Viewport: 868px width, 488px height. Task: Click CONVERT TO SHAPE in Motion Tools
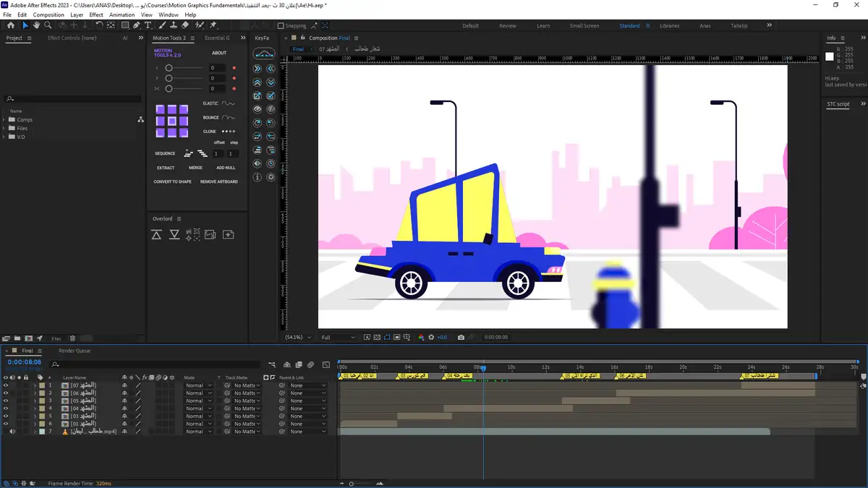click(x=172, y=182)
